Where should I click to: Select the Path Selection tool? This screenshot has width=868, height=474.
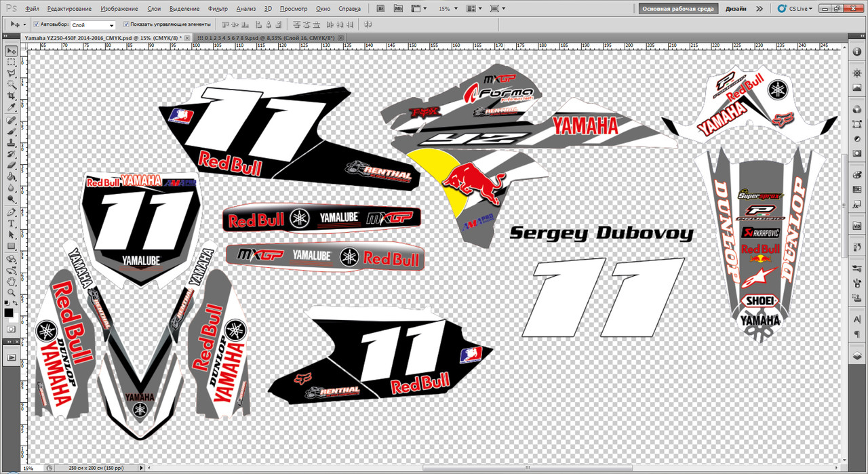coord(12,235)
